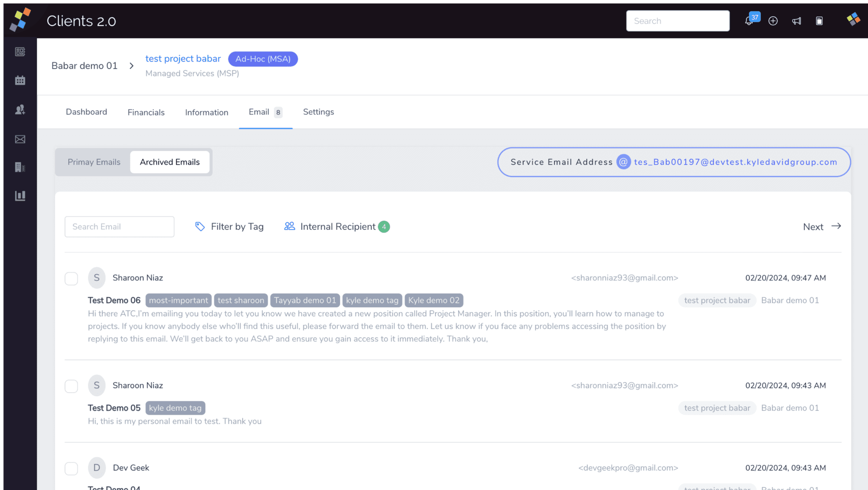Click the Search Email input field
868x490 pixels.
click(x=119, y=227)
